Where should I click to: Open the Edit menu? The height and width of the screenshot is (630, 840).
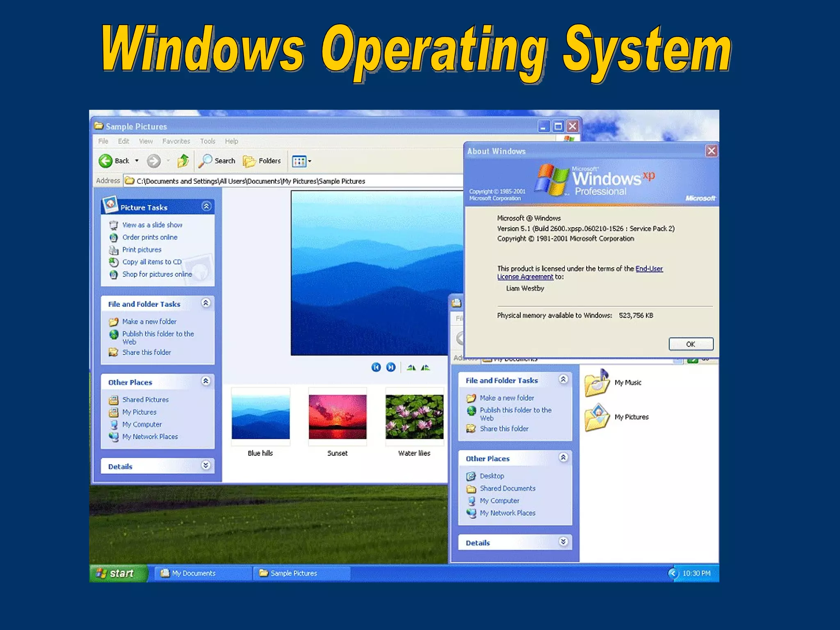[x=123, y=141]
